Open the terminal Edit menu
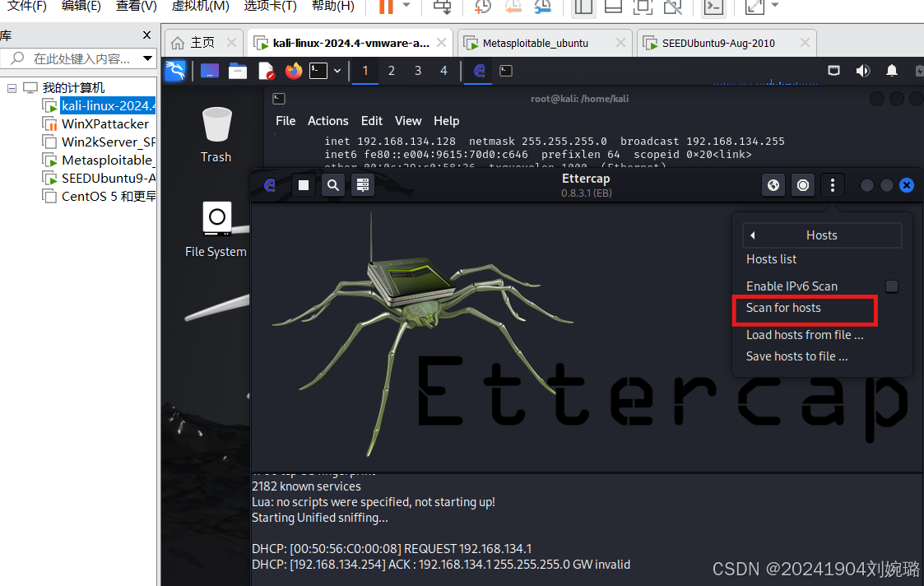 tap(371, 121)
